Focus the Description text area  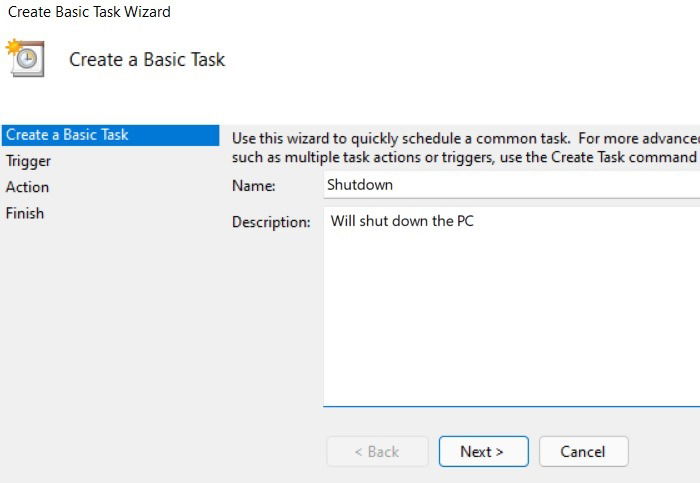point(512,307)
